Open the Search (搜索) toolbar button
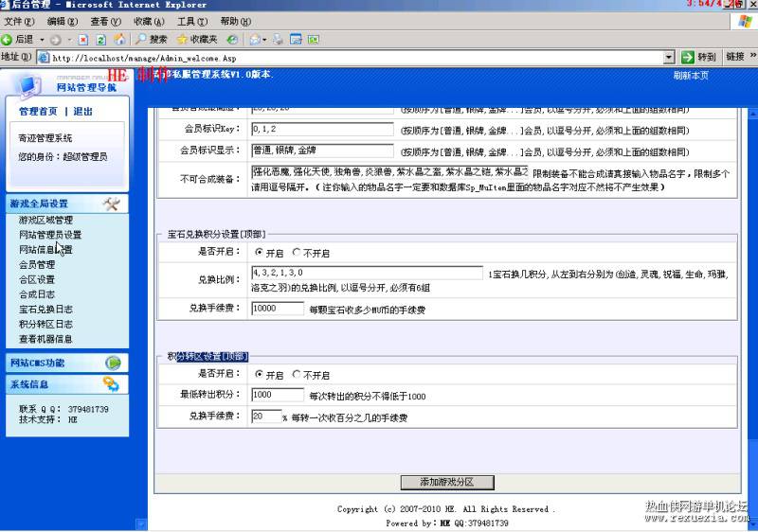758x532 pixels. coord(152,39)
